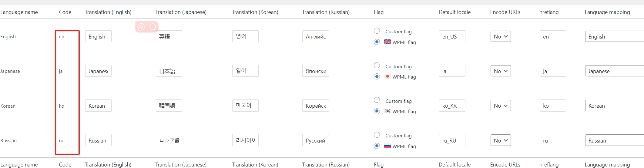The width and height of the screenshot is (644, 168).
Task: Select Custom flag for English
Action: 377,31
